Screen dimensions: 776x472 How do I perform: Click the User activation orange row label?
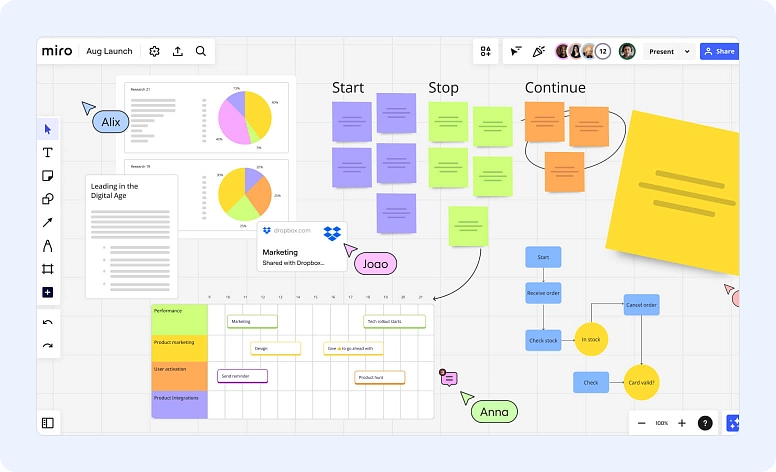[180, 376]
